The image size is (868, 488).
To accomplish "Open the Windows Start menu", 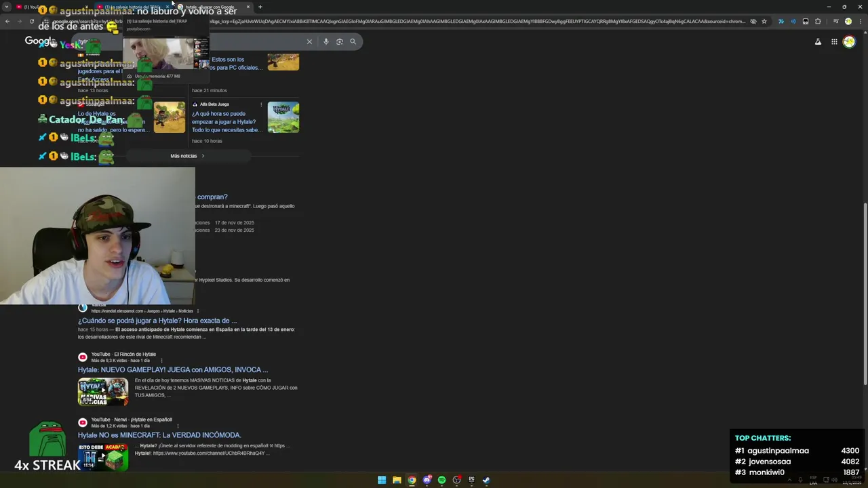I will [x=382, y=480].
